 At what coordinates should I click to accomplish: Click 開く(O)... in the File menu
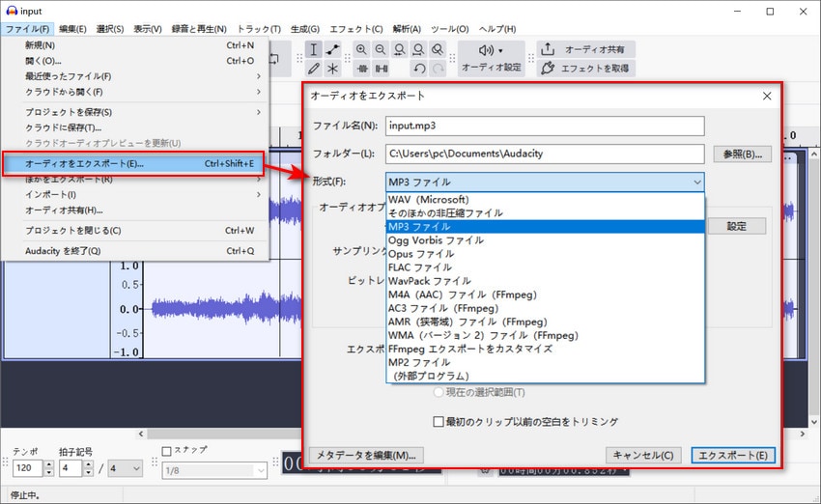[135, 61]
